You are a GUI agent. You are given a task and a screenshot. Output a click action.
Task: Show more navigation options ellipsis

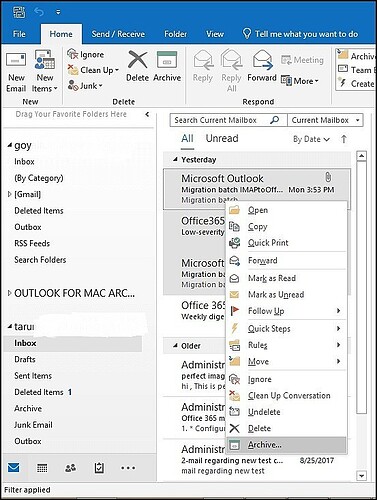(x=128, y=468)
